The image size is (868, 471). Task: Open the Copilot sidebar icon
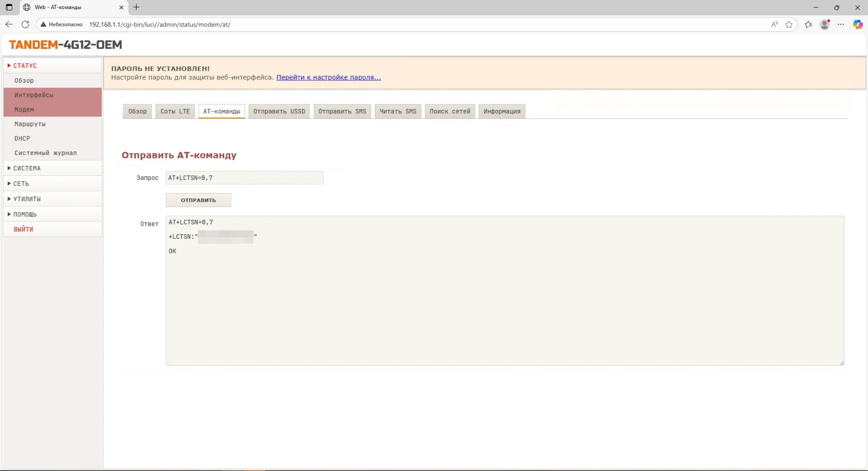point(858,24)
